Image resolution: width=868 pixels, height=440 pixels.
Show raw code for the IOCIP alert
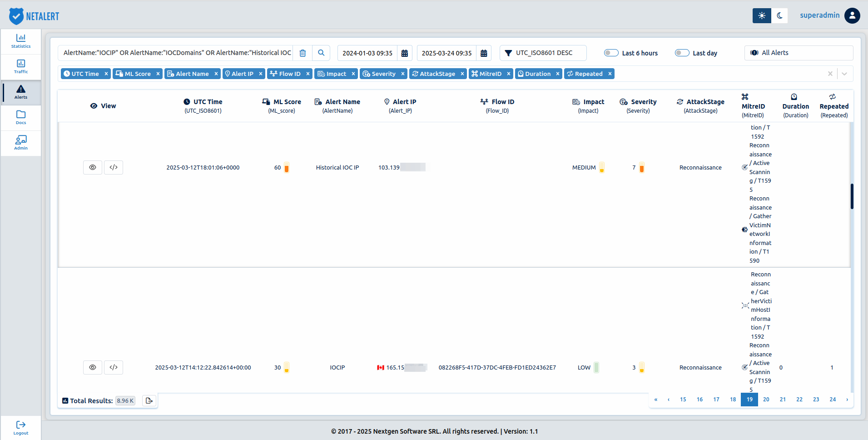pyautogui.click(x=114, y=367)
